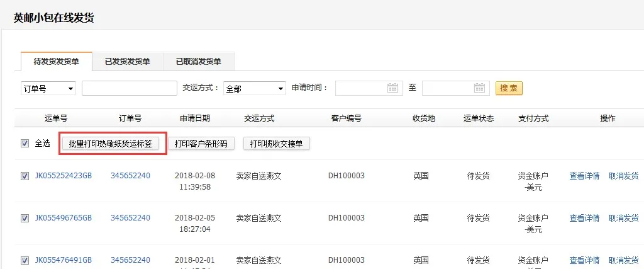Switch to the 已发货发货单 tab

[x=127, y=62]
